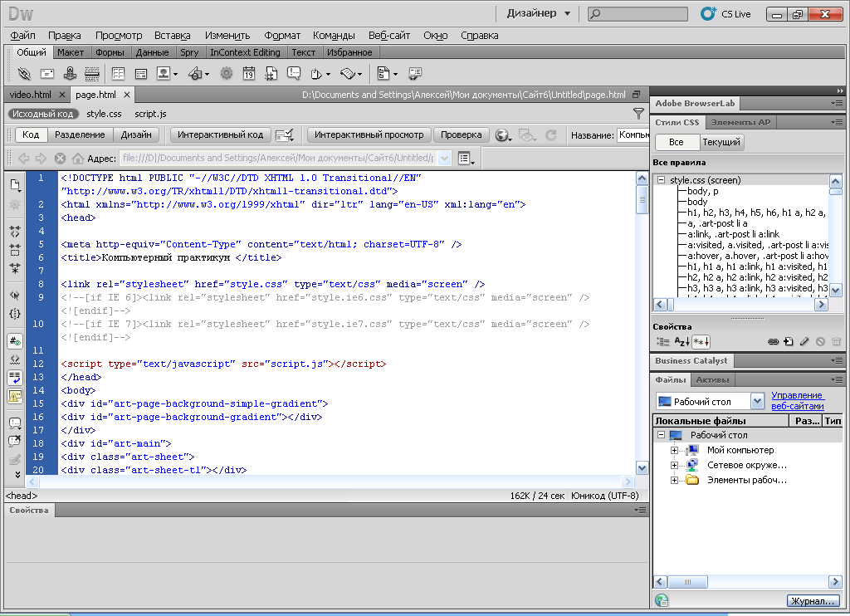Screen dimensions: 850x616
Task: Balance Braces coding toolbar icon
Action: pos(15,314)
